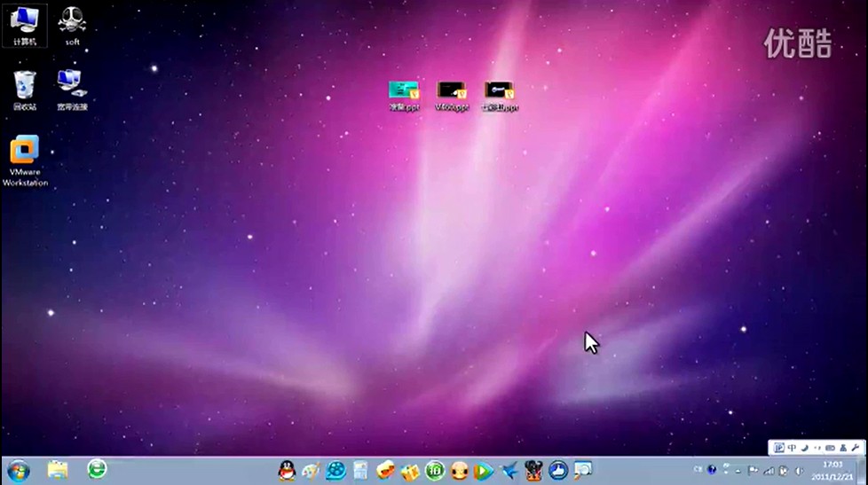Viewport: 868px width, 485px height.
Task: Open QQ penguin in the taskbar
Action: 287,471
